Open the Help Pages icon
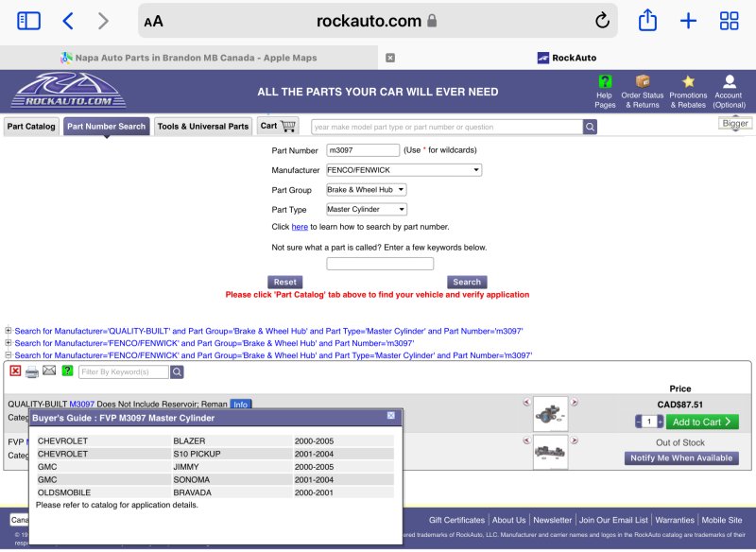 605,82
